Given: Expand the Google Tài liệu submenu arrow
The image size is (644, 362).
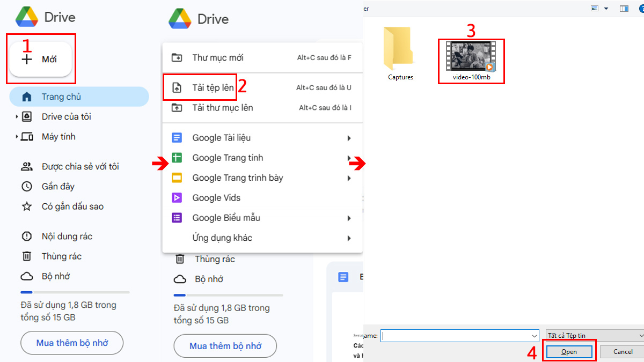Looking at the screenshot, I should coord(349,138).
